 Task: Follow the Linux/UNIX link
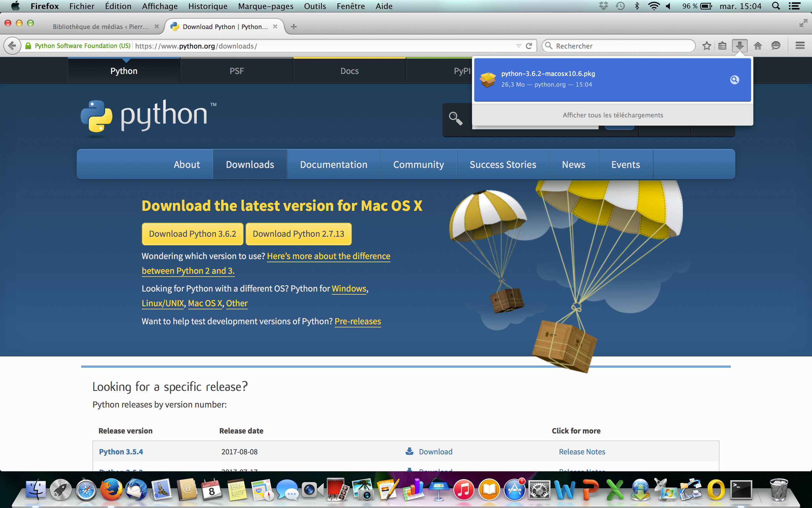point(163,303)
